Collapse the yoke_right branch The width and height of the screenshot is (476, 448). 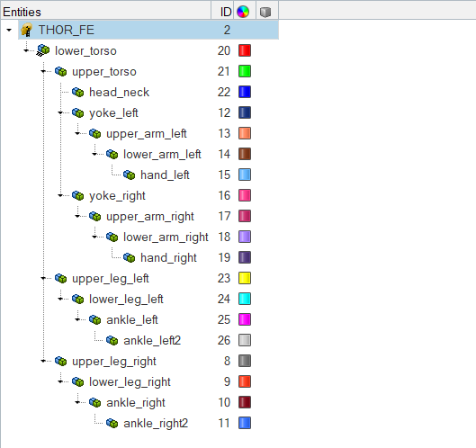click(x=60, y=195)
